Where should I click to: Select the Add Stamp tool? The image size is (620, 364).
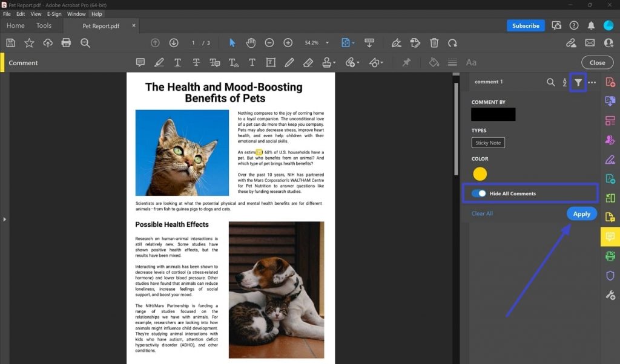327,62
